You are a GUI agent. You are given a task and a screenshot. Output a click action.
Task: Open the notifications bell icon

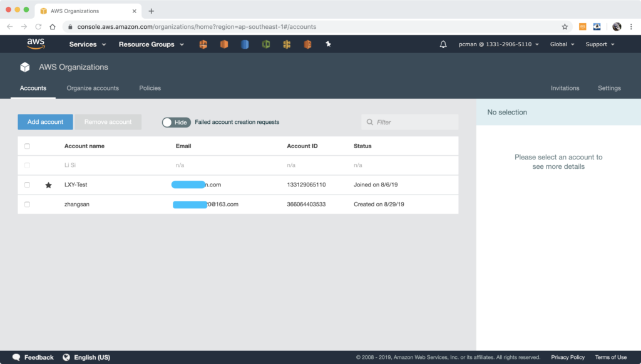coord(443,44)
